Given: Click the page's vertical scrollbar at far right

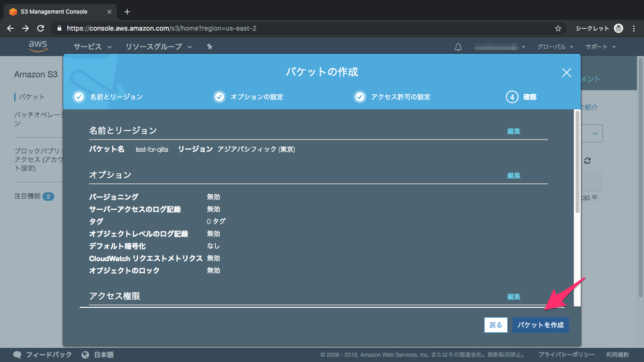Looking at the screenshot, I should (640, 177).
